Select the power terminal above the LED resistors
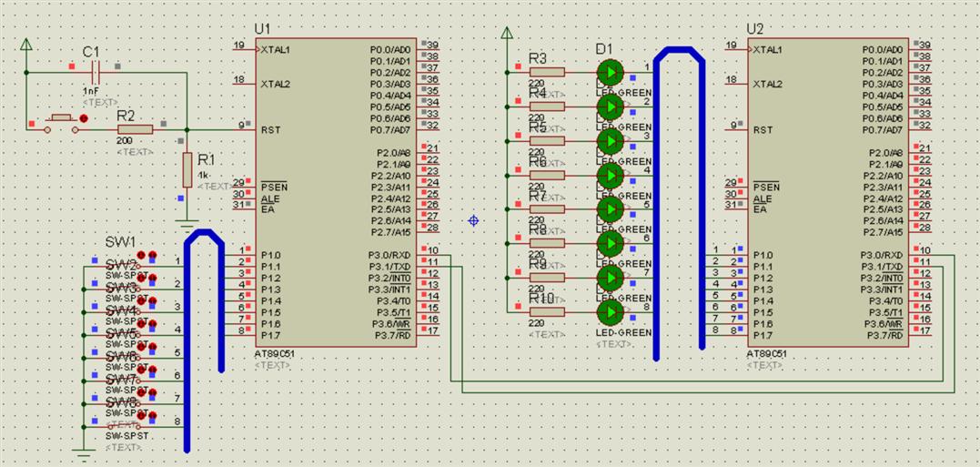The height and width of the screenshot is (467, 980). [507, 35]
